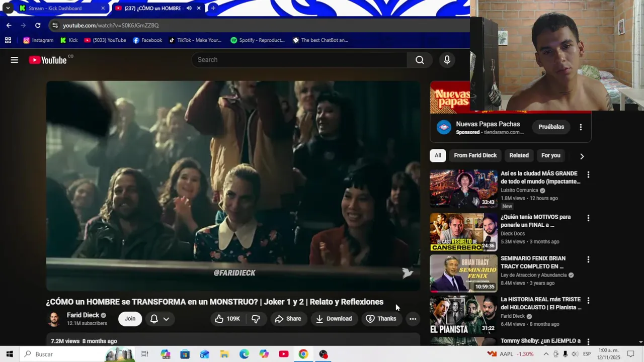
Task: Open options for SEMINARIO FENIX video
Action: tap(588, 259)
